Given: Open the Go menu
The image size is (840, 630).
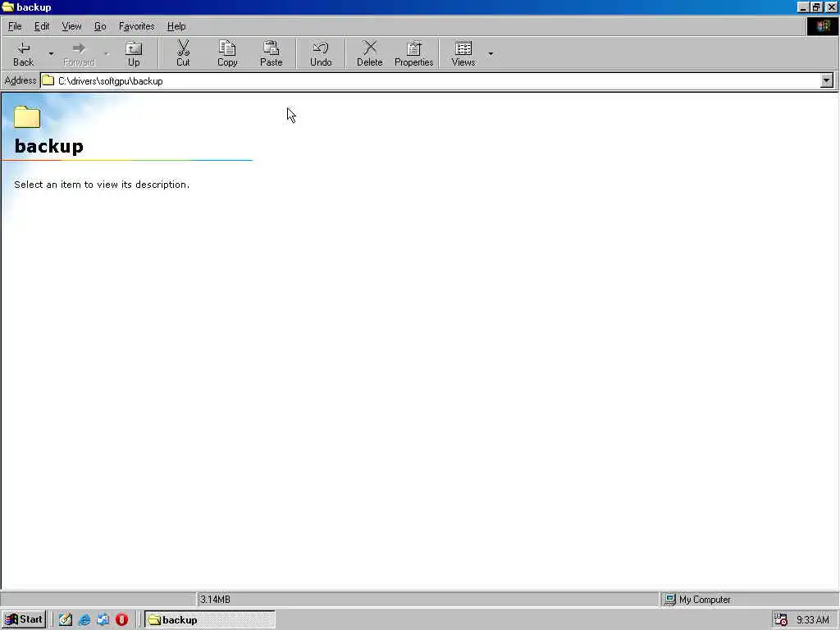Looking at the screenshot, I should [100, 26].
